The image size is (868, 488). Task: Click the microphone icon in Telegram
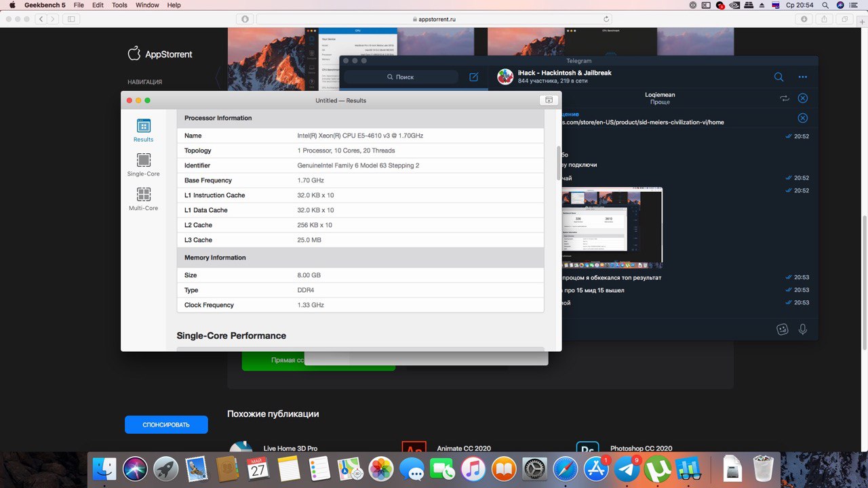[803, 329]
